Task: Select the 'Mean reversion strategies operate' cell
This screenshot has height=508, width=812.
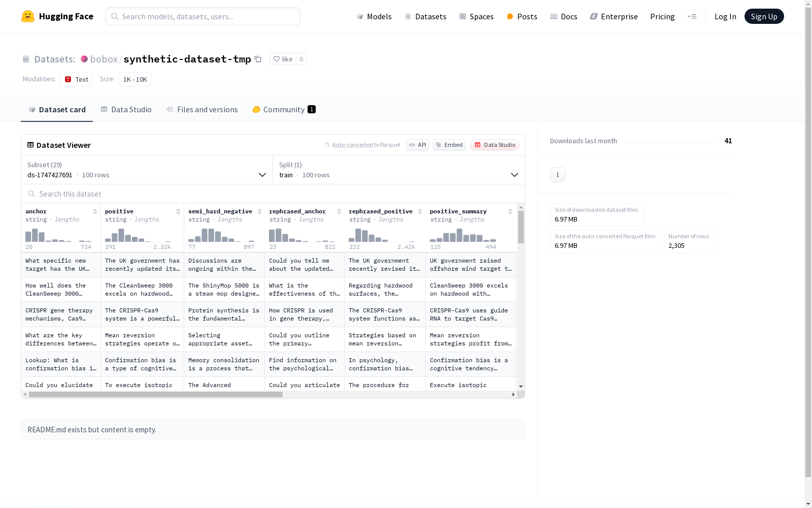Action: 142,339
